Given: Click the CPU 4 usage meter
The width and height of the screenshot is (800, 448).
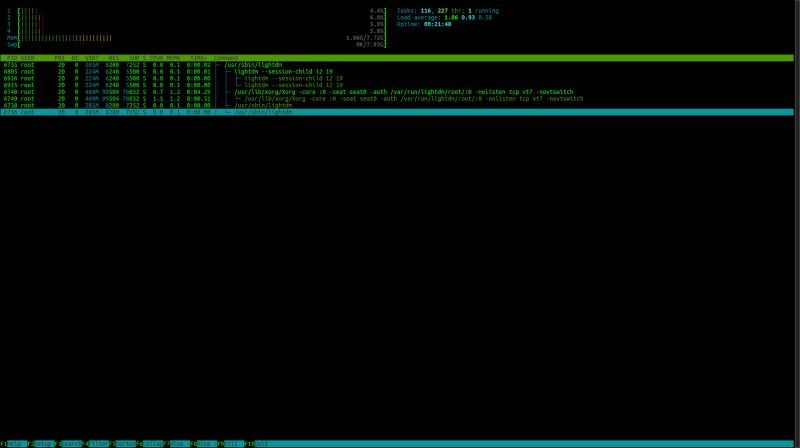Looking at the screenshot, I should tap(196, 31).
